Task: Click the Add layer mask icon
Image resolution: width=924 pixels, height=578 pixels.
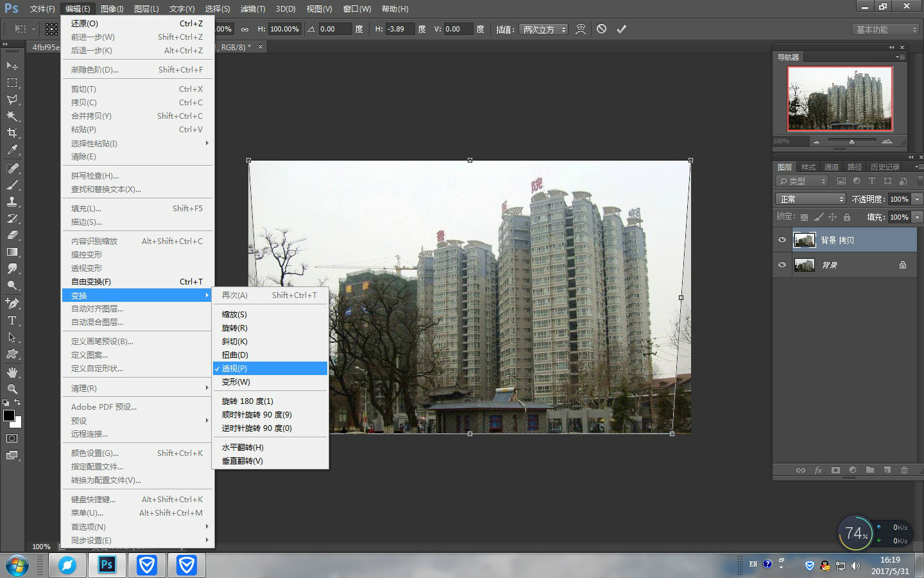Action: pyautogui.click(x=835, y=469)
